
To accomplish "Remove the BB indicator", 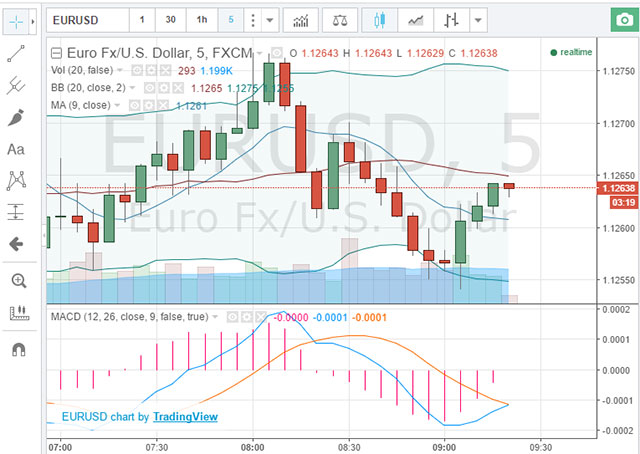I will pyautogui.click(x=178, y=88).
